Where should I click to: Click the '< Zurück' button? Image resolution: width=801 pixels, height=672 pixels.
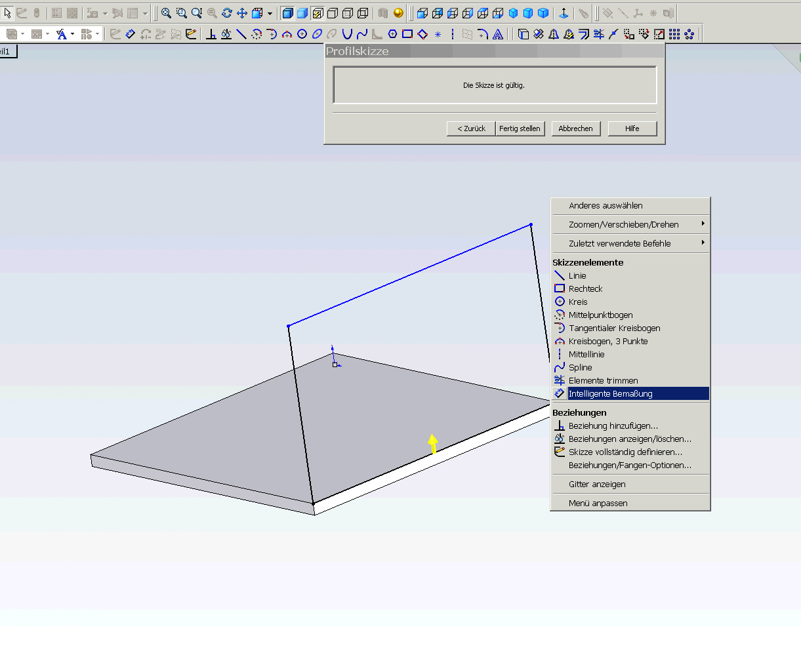(x=471, y=128)
